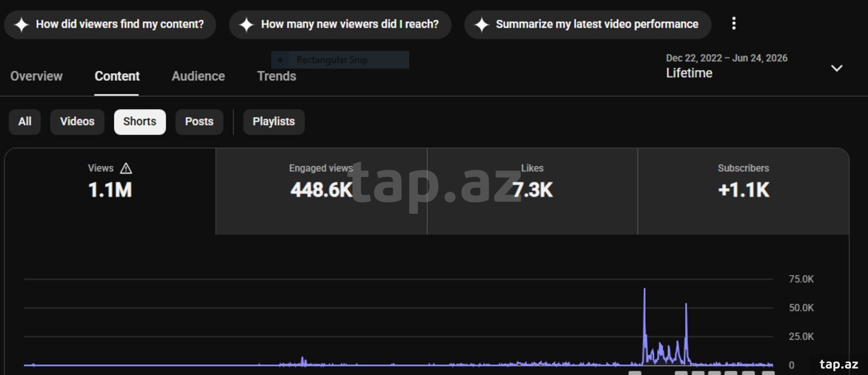Click the 25.0K axis label
This screenshot has height=375, width=868.
(801, 336)
